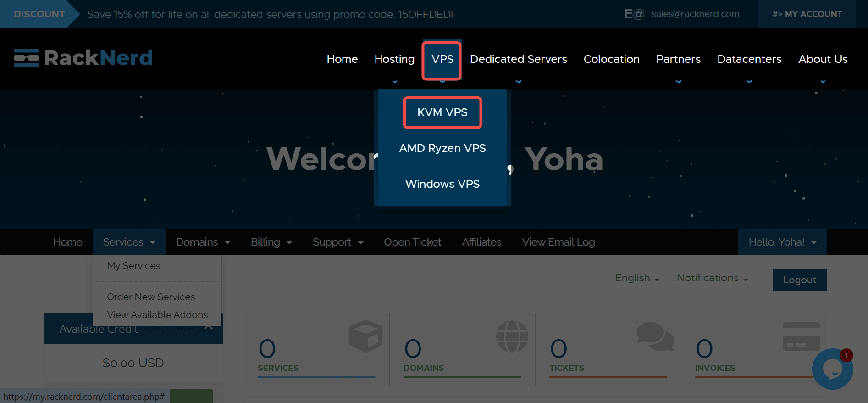
Task: Open the sales@racknerd.com email link
Action: (x=695, y=14)
